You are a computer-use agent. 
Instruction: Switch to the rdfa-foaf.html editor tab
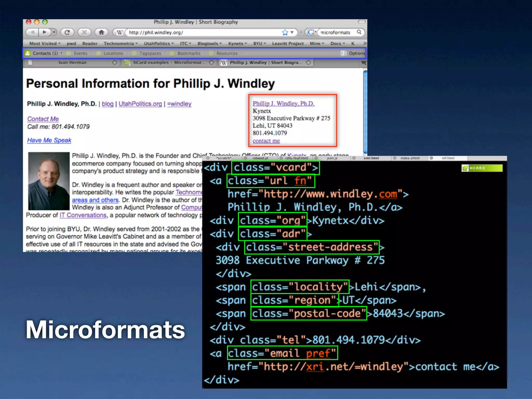click(296, 158)
